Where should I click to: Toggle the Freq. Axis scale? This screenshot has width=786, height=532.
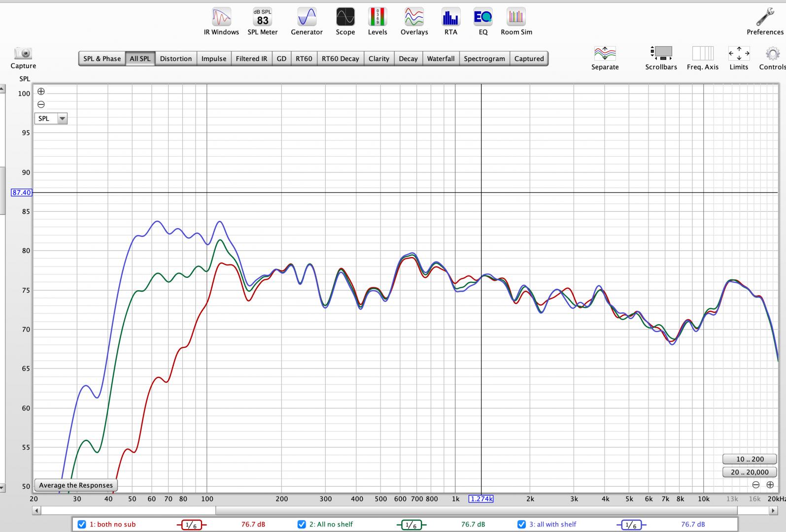pyautogui.click(x=703, y=58)
